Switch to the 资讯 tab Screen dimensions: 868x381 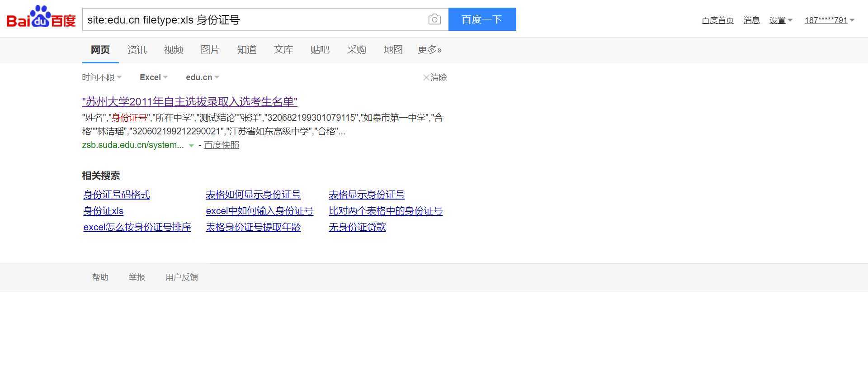137,50
